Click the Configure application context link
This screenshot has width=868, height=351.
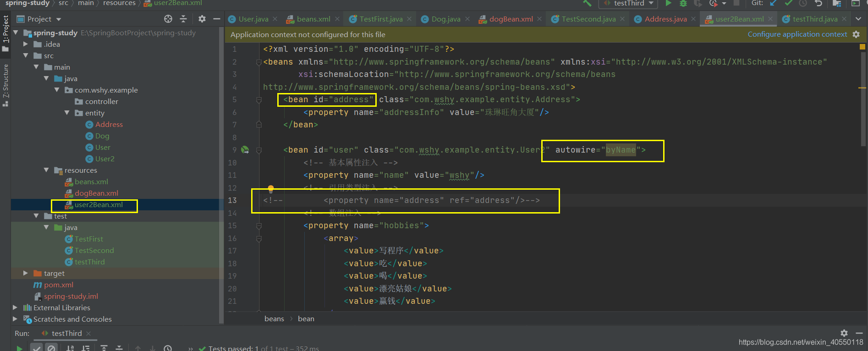(797, 34)
